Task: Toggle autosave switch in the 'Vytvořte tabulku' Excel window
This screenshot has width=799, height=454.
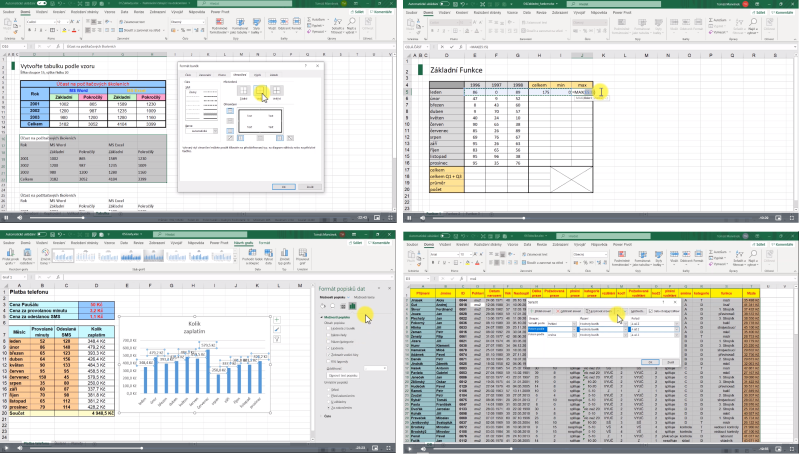Action: (42, 4)
